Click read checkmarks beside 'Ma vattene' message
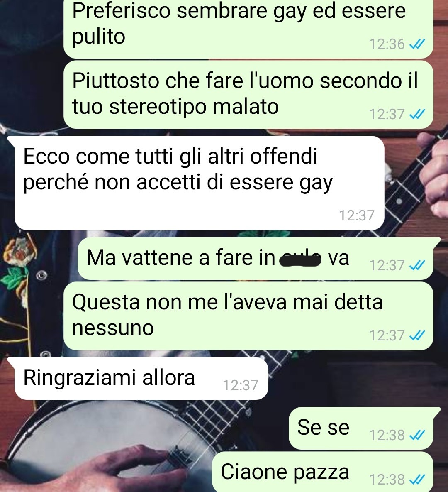Image resolution: width=448 pixels, height=492 pixels. click(417, 265)
